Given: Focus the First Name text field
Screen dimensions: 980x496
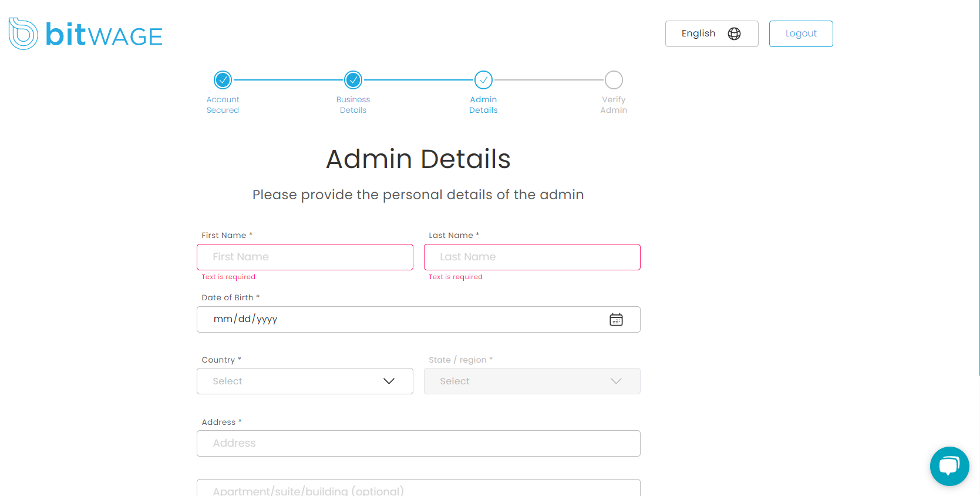Looking at the screenshot, I should click(x=305, y=257).
